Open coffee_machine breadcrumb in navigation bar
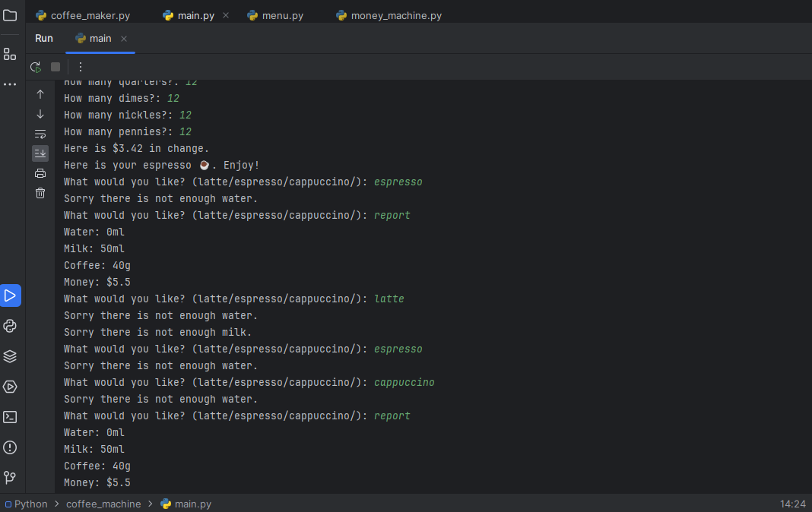This screenshot has width=812, height=512. 103,504
